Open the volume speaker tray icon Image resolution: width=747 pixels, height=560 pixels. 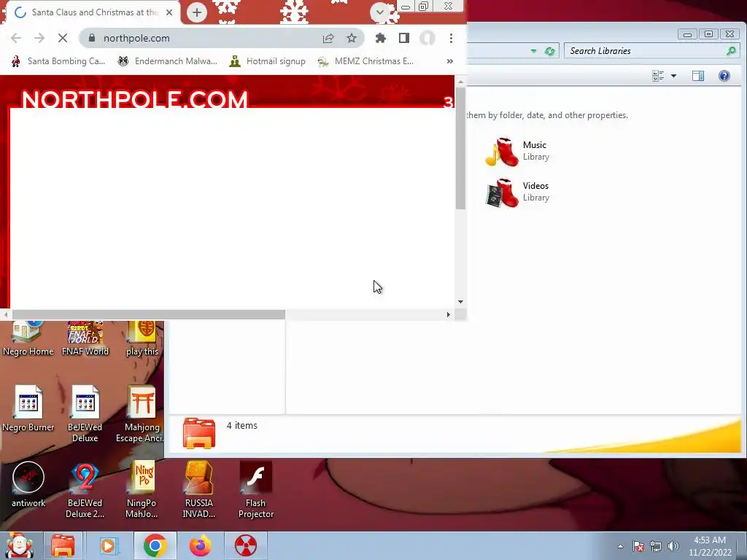point(673,546)
